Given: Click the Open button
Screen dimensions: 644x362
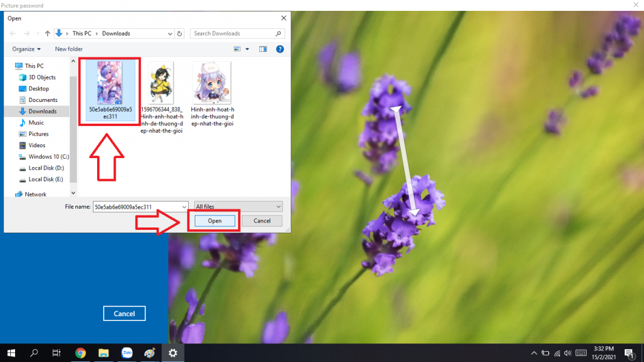Looking at the screenshot, I should (215, 221).
